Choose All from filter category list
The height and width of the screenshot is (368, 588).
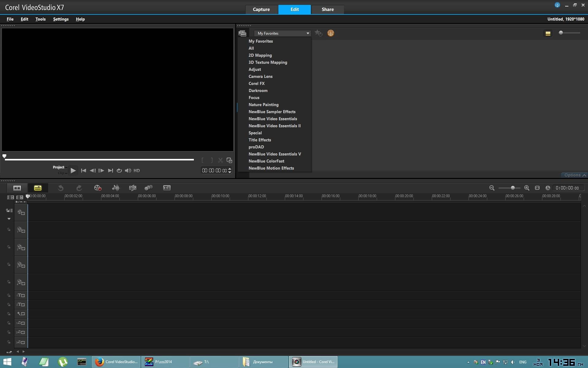point(251,48)
